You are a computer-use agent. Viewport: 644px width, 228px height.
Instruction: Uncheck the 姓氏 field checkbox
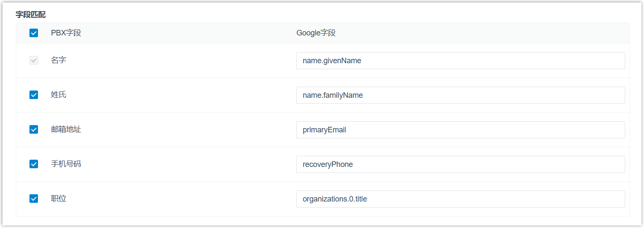(34, 95)
